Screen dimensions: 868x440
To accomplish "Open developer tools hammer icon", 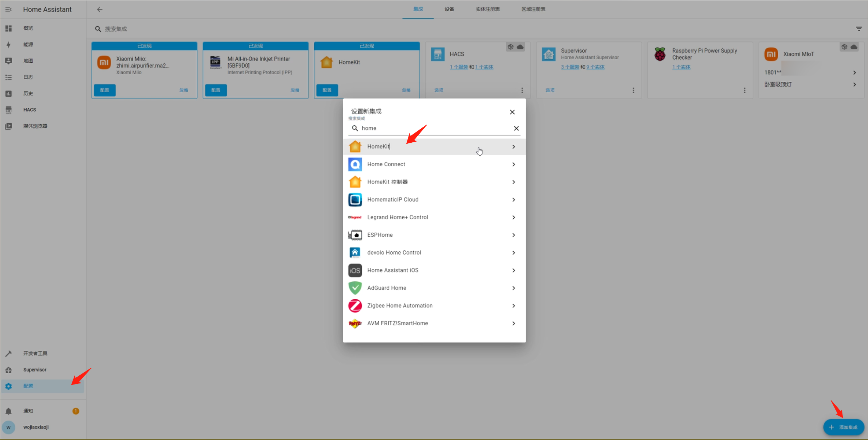I will coord(9,353).
